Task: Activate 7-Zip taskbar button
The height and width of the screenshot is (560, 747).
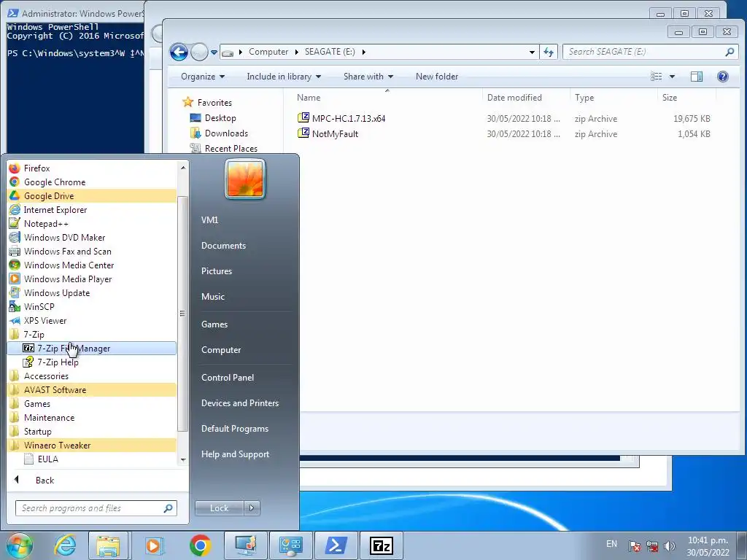Action: (x=382, y=545)
